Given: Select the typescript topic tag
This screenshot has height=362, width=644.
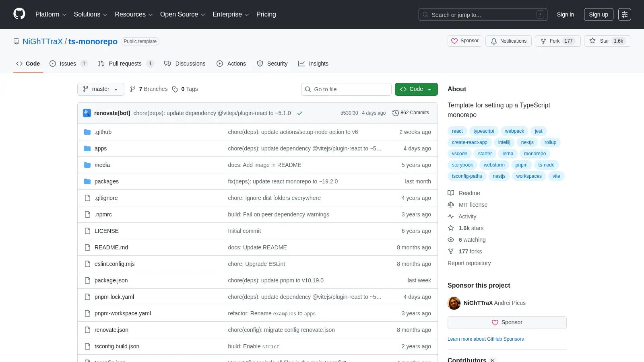Looking at the screenshot, I should (x=484, y=131).
